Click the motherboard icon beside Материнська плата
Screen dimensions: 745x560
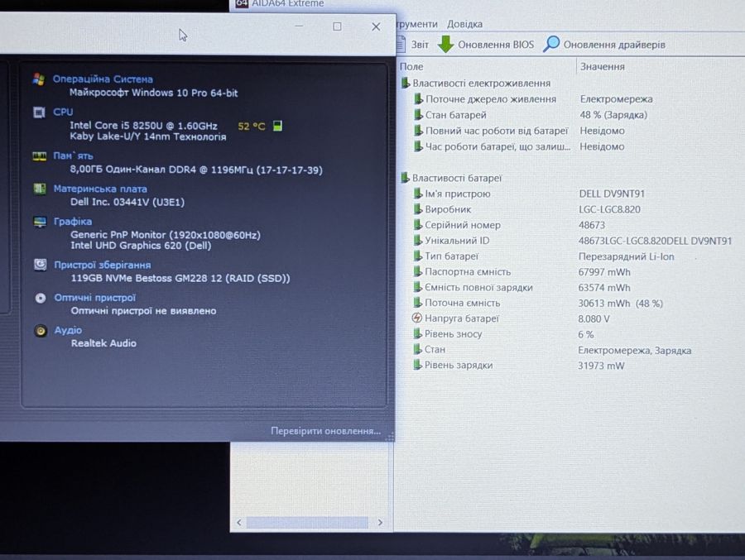[40, 189]
